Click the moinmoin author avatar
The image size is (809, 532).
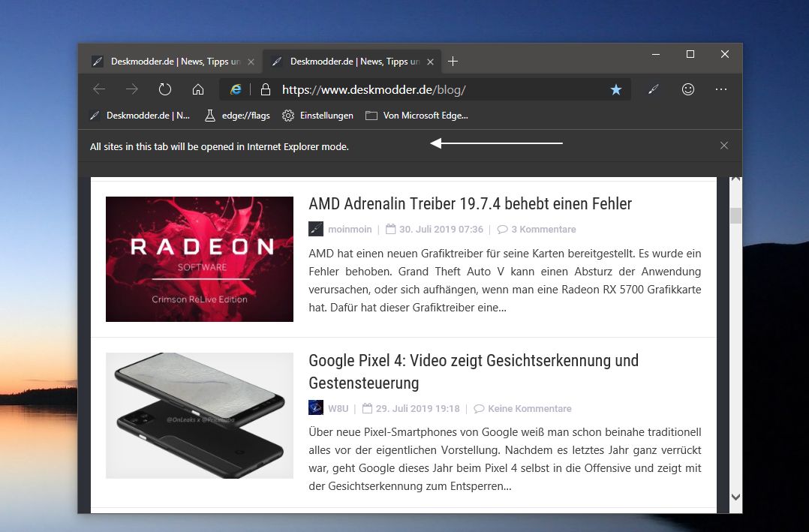tap(316, 229)
